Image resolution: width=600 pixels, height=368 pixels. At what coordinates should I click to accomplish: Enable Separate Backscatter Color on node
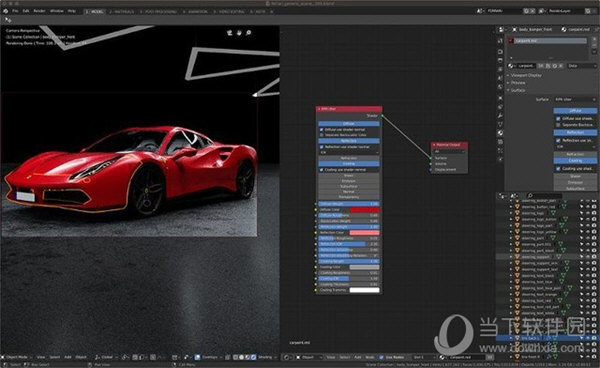[321, 135]
